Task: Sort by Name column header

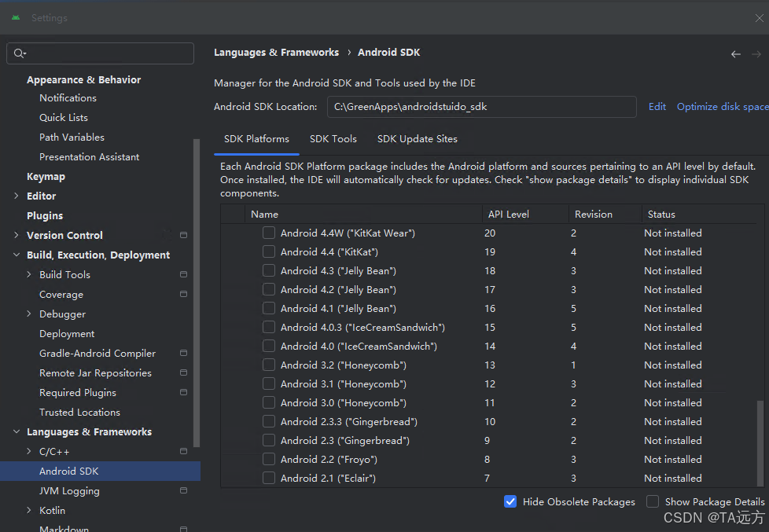Action: (x=363, y=215)
